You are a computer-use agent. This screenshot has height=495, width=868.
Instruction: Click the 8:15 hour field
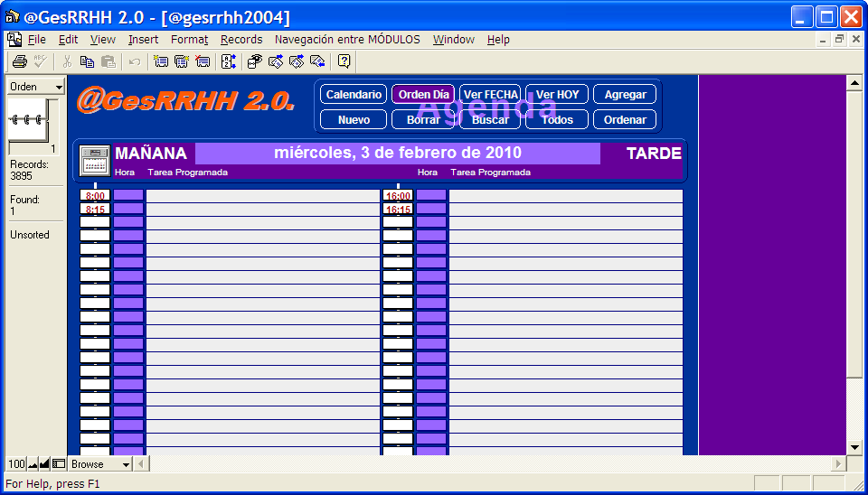[x=95, y=210]
